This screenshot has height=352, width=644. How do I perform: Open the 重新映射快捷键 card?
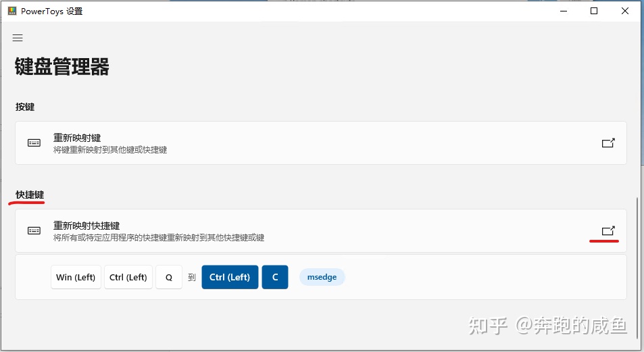pyautogui.click(x=321, y=231)
